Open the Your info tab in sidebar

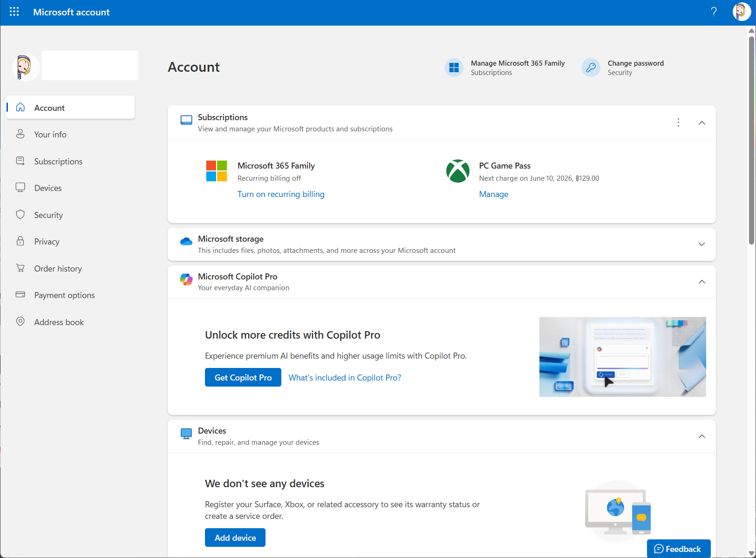[50, 134]
